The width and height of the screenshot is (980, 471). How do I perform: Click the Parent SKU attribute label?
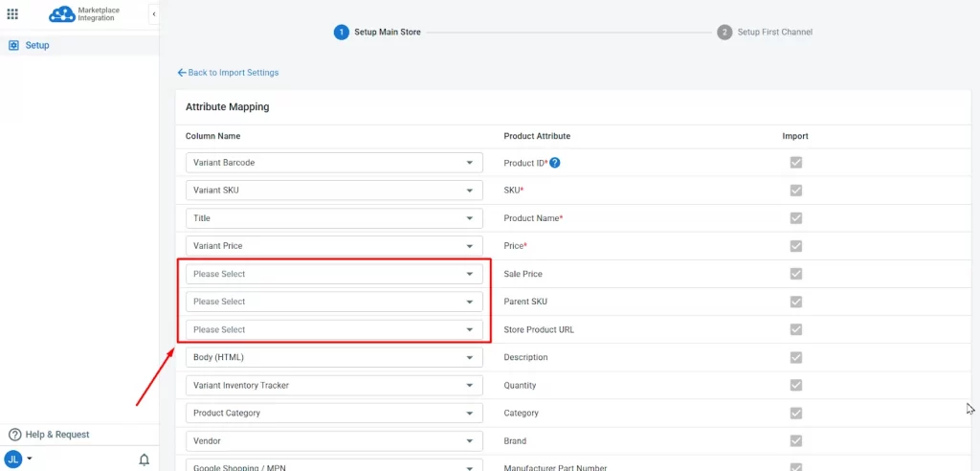(525, 302)
